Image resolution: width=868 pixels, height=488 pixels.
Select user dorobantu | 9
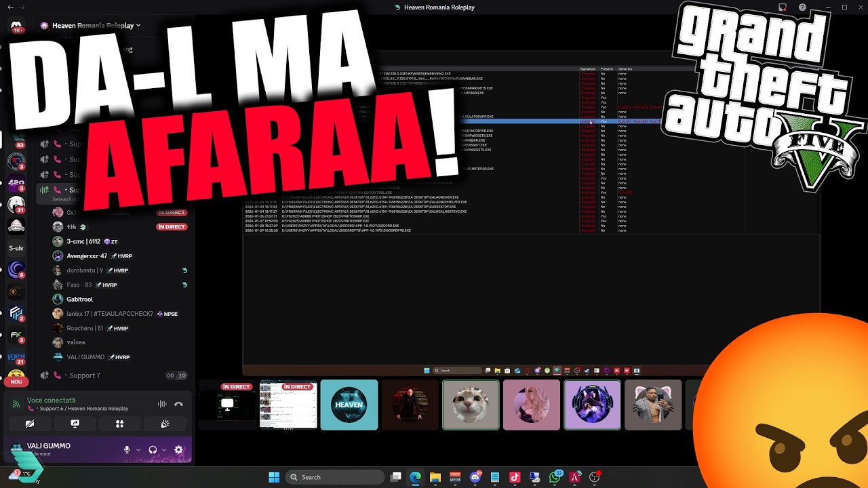pyautogui.click(x=121, y=270)
